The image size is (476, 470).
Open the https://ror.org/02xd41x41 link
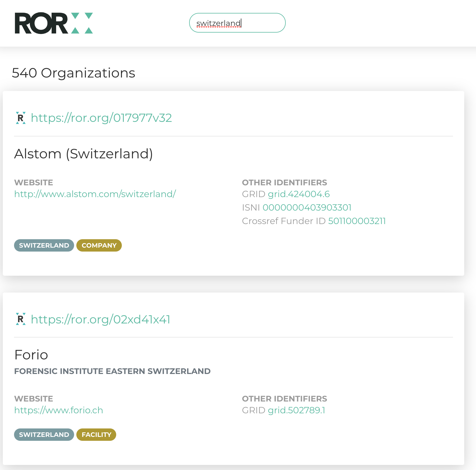click(x=100, y=319)
